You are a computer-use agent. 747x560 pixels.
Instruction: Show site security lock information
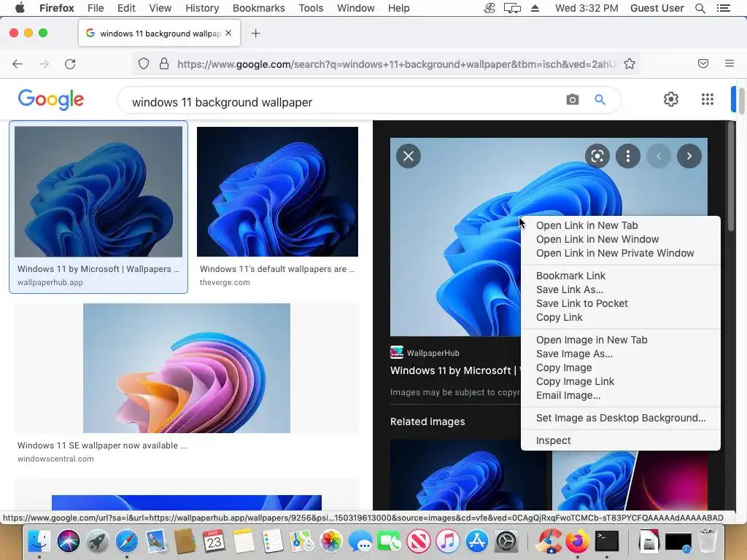164,64
